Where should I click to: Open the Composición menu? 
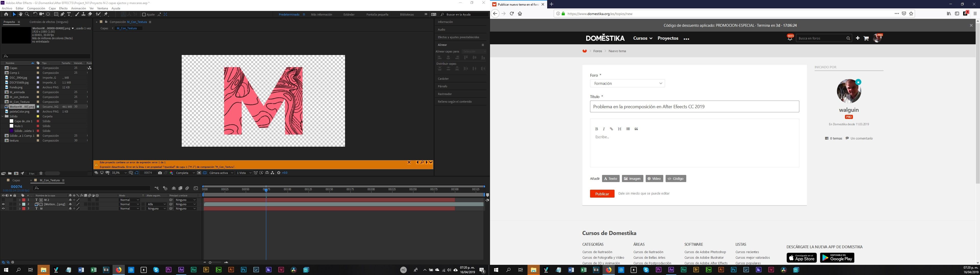pos(36,8)
